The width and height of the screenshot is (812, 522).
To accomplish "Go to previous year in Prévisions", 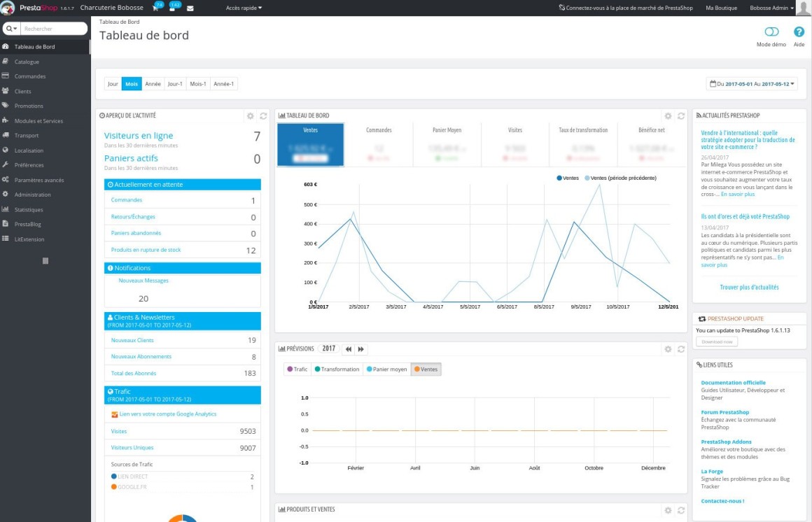I will tap(349, 349).
